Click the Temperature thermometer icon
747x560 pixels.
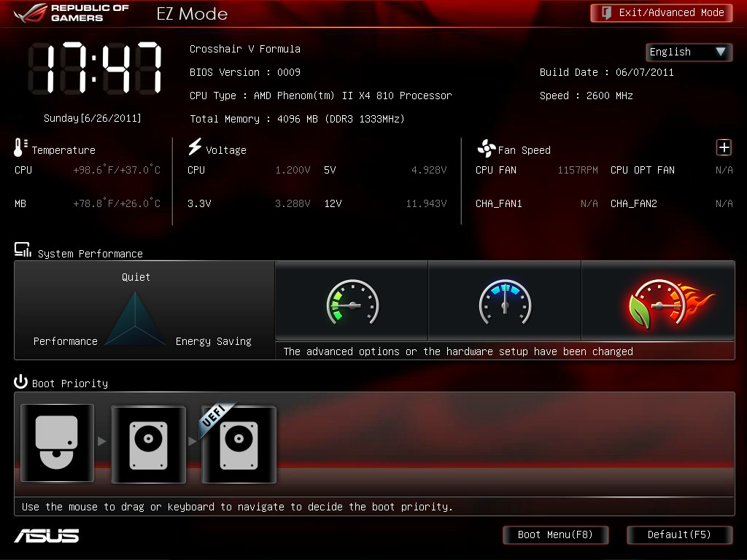click(x=20, y=147)
